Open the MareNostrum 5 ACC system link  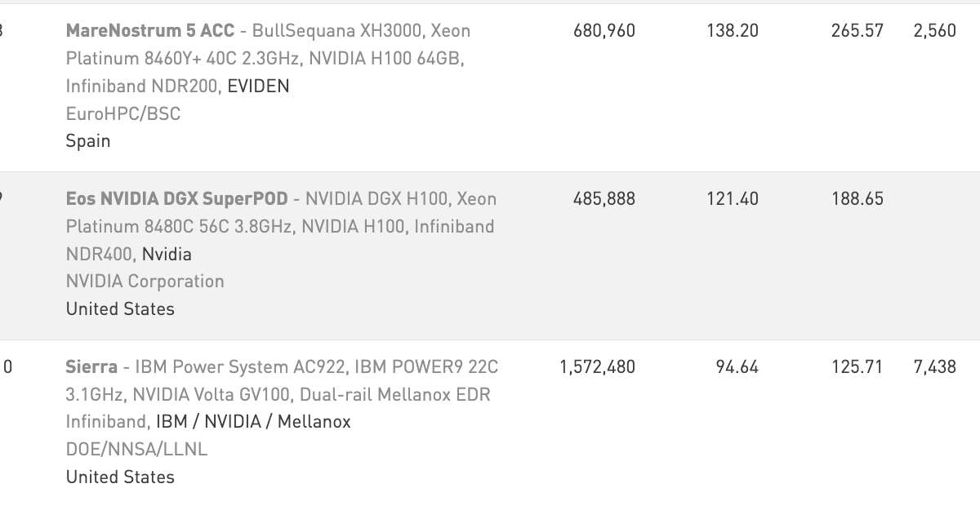coord(150,31)
